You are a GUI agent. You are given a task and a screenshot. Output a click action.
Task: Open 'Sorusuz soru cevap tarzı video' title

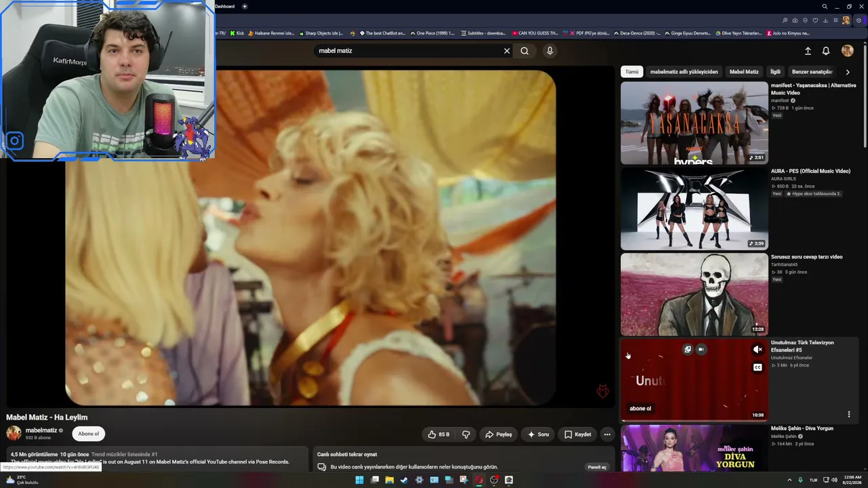(806, 257)
